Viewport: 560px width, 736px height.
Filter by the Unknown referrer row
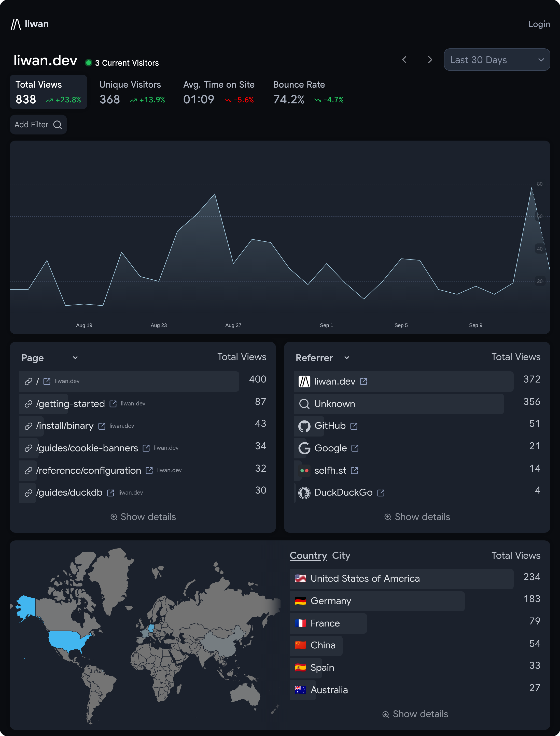417,404
